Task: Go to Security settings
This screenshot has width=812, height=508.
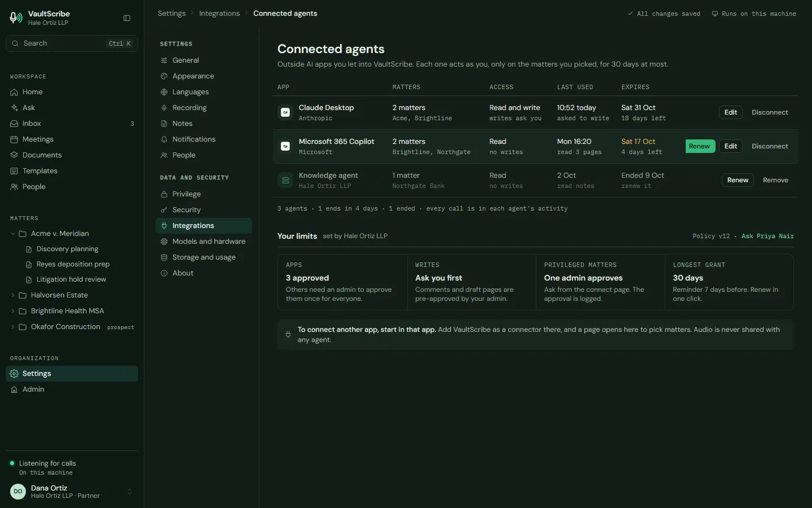Action: (x=204, y=210)
